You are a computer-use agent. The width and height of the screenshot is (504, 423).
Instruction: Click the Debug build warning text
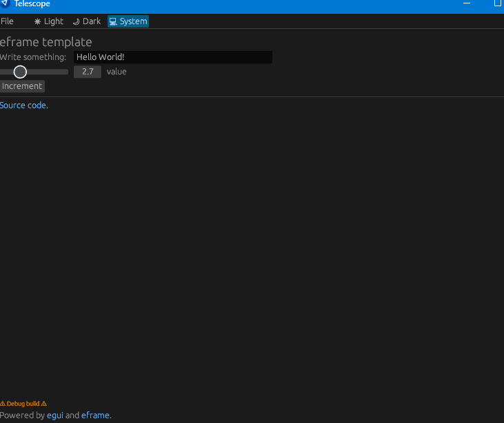pos(23,404)
